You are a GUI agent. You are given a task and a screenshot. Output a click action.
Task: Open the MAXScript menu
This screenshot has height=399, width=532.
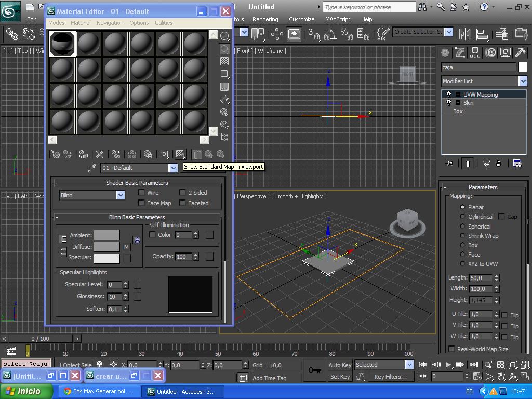(338, 19)
